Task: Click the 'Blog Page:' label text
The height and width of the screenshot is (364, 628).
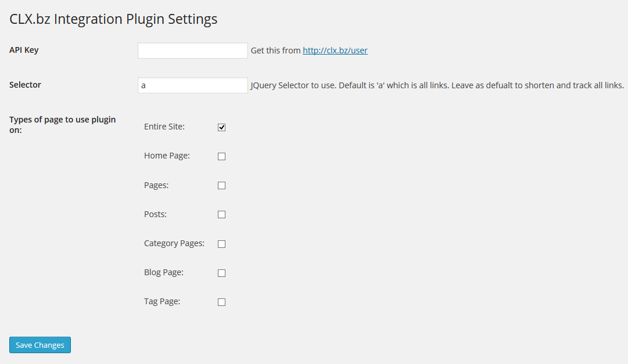Action: (164, 272)
